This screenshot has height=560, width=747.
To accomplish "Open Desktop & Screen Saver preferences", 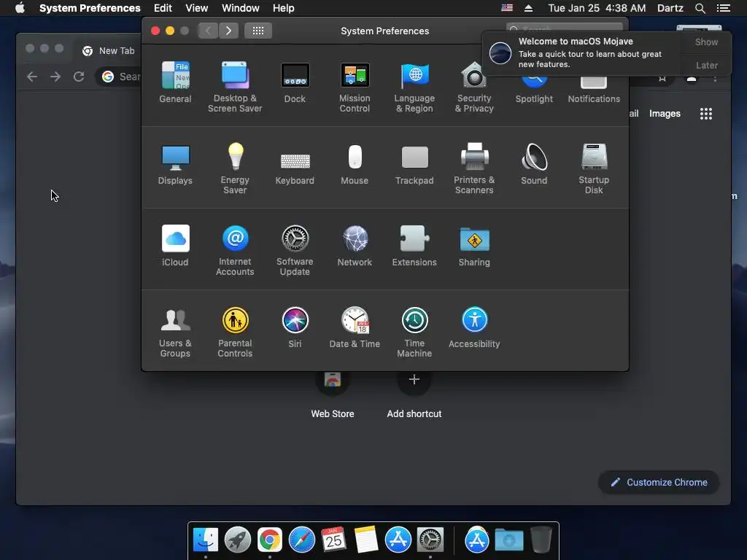I will 235,87.
